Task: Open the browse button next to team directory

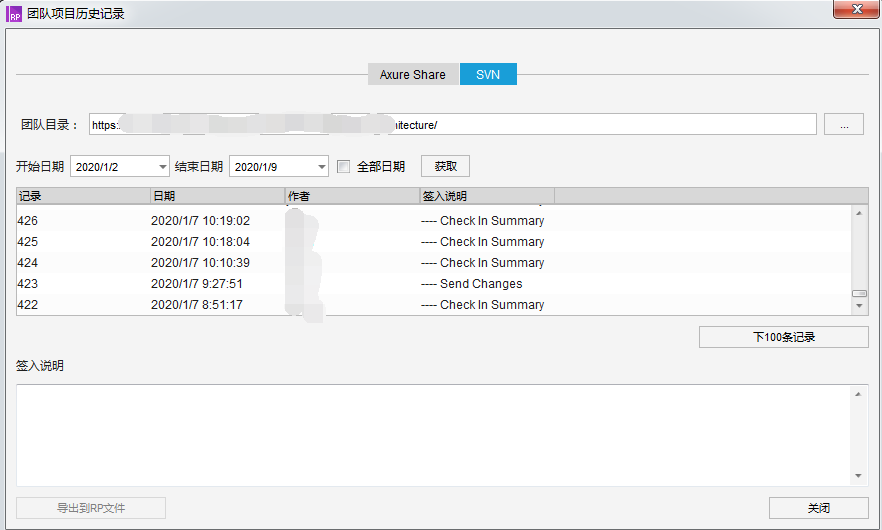Action: pos(844,125)
